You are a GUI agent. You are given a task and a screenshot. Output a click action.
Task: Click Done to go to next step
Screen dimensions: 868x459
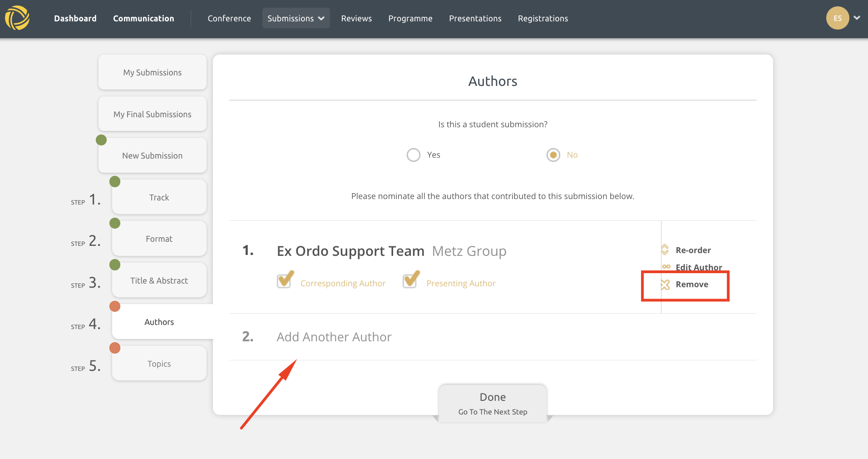click(493, 404)
